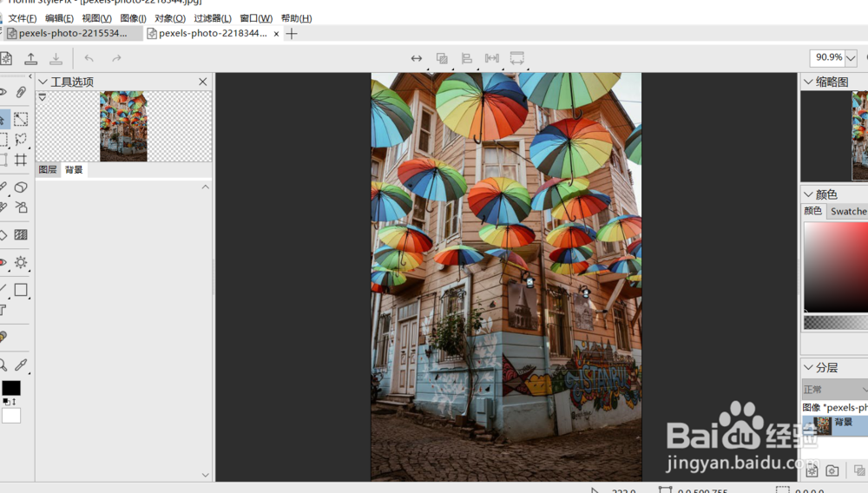This screenshot has width=868, height=493.
Task: Open the 图像(I) menu
Action: coord(134,18)
